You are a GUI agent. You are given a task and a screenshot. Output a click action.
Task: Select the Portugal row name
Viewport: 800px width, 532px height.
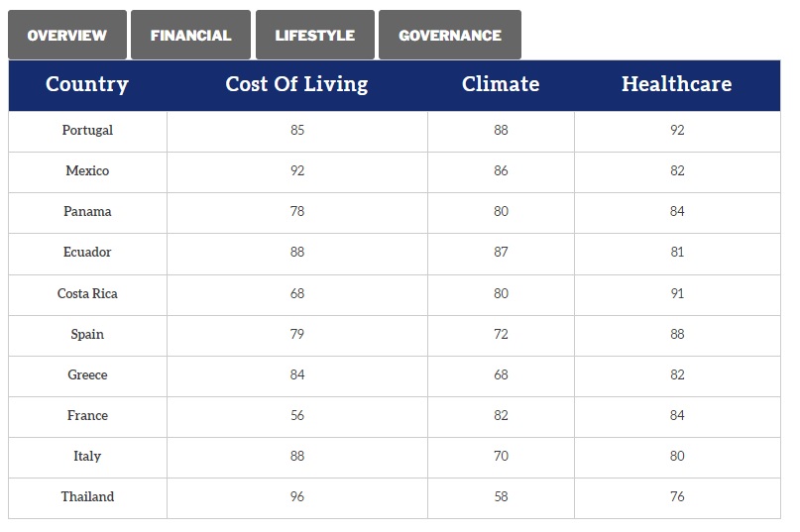87,131
